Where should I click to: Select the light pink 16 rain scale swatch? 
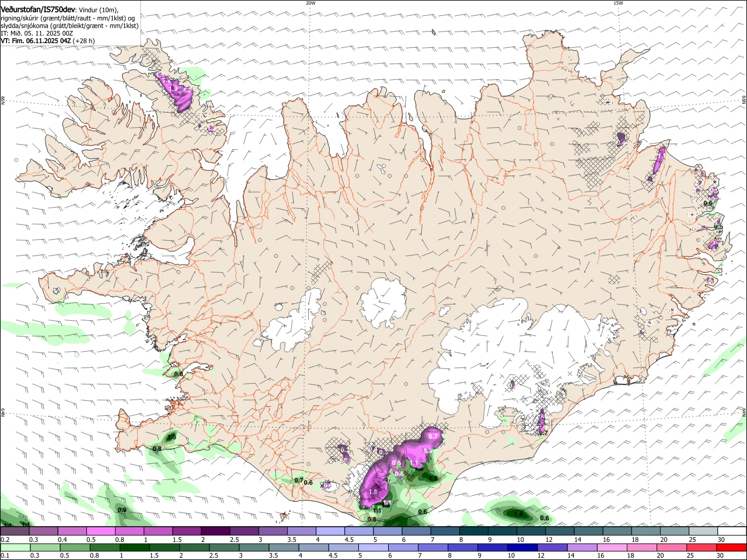tap(612, 548)
